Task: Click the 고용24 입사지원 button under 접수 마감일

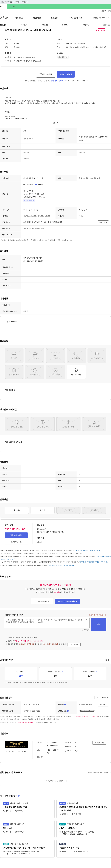Action: click(16, 535)
